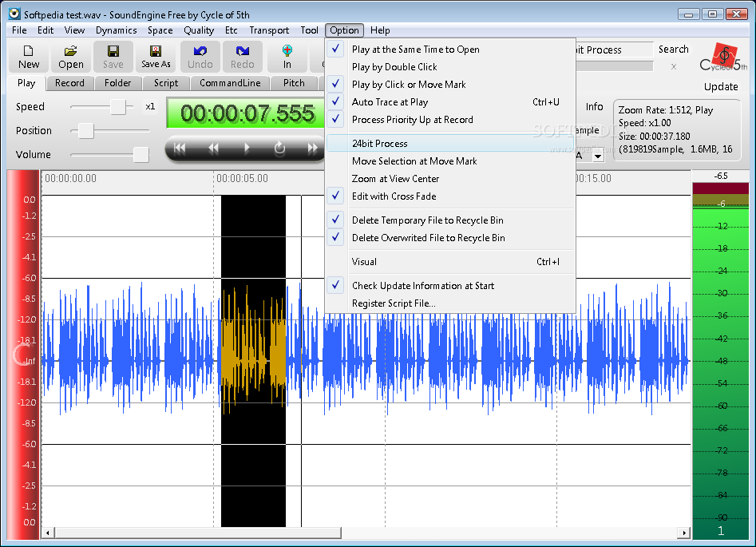Click the Volume slider handle
The height and width of the screenshot is (547, 756).
click(x=141, y=155)
